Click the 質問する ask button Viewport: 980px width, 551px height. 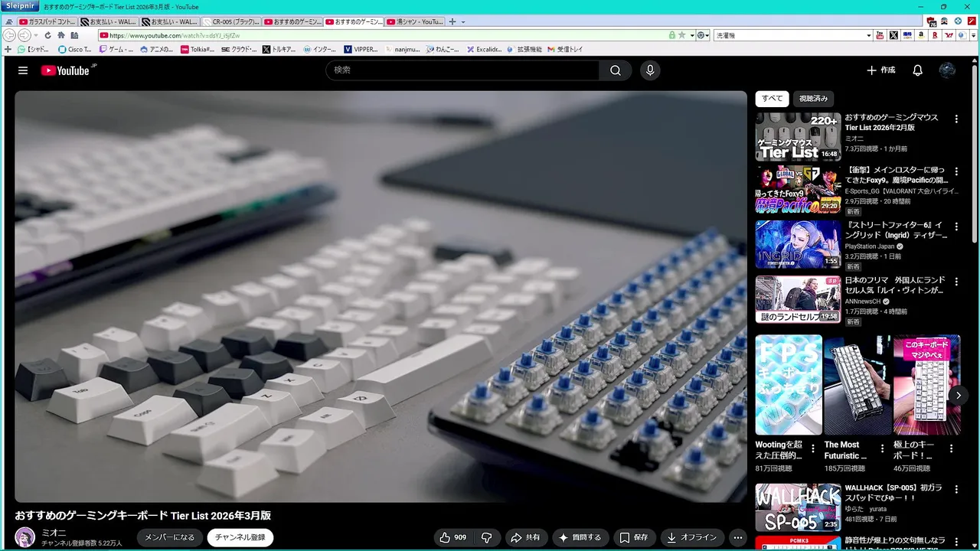581,537
